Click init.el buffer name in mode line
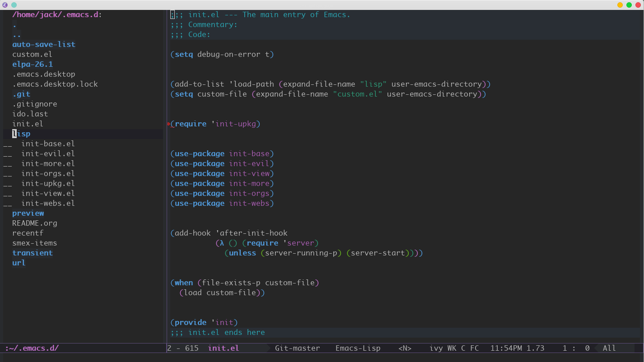644x362 pixels. (224, 348)
